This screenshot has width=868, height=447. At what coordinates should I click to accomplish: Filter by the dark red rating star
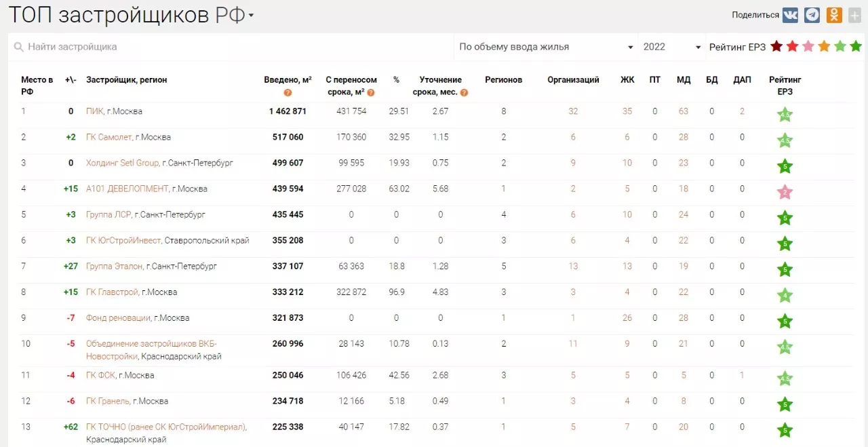776,47
